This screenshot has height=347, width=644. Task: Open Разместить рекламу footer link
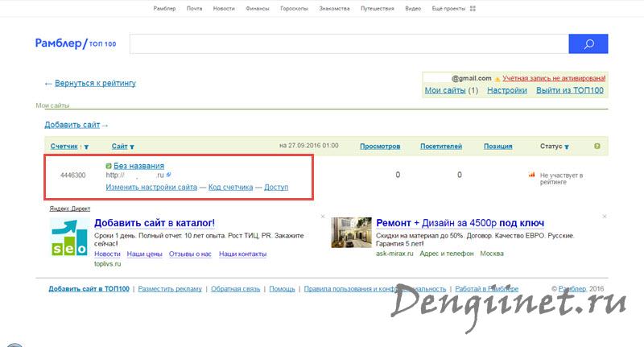click(x=170, y=289)
